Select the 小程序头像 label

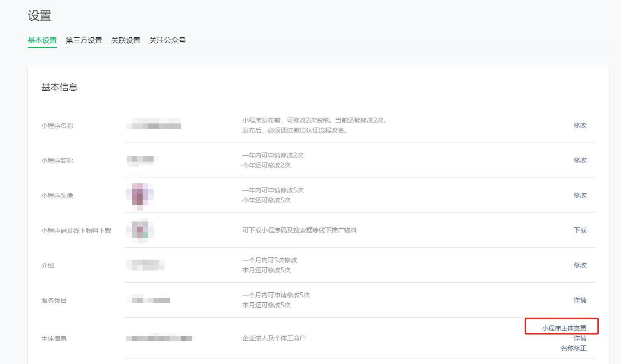tap(57, 196)
